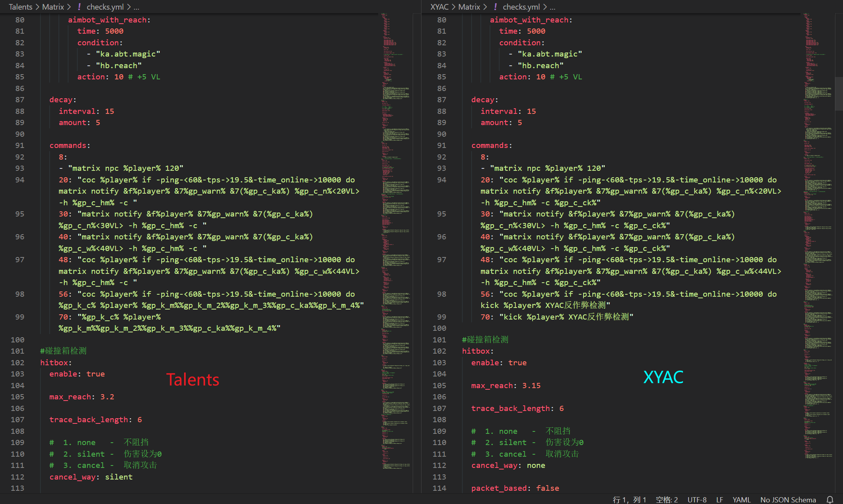Click the YAML file icon in Talents breadcrumb
This screenshot has width=843, height=504.
79,7
